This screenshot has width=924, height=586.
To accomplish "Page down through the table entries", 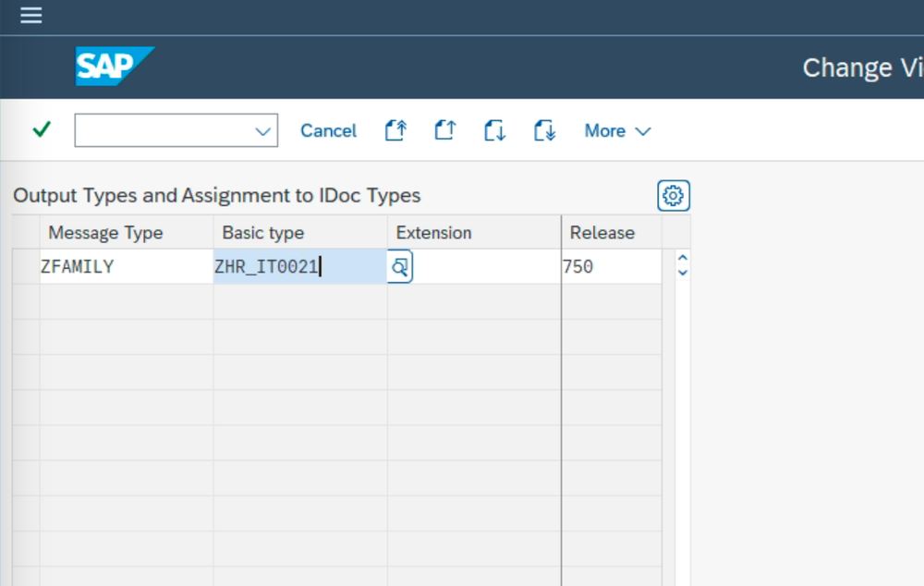I will 493,130.
